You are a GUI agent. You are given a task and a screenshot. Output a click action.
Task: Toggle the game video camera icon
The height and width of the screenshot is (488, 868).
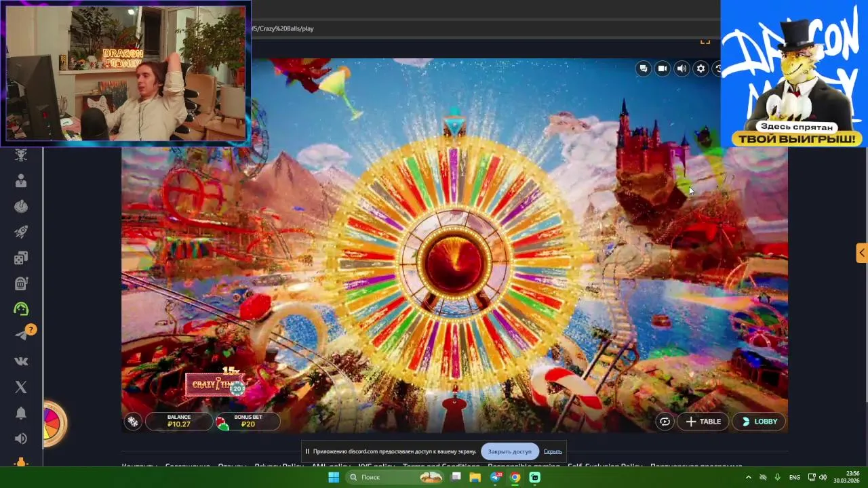point(663,68)
